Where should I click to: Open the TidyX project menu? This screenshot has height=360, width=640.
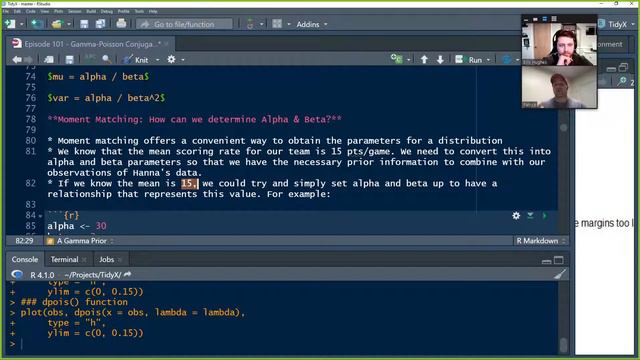pyautogui.click(x=617, y=24)
